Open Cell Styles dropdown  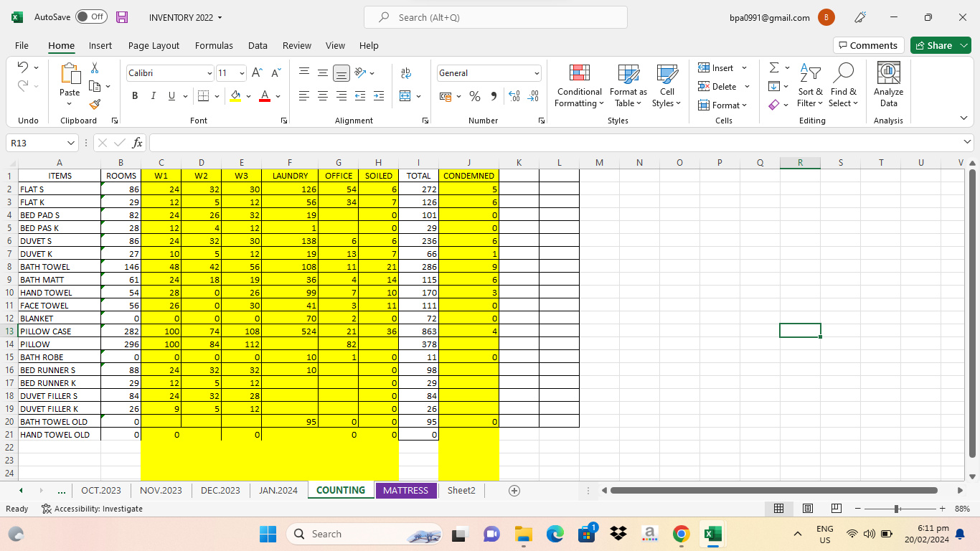point(667,85)
